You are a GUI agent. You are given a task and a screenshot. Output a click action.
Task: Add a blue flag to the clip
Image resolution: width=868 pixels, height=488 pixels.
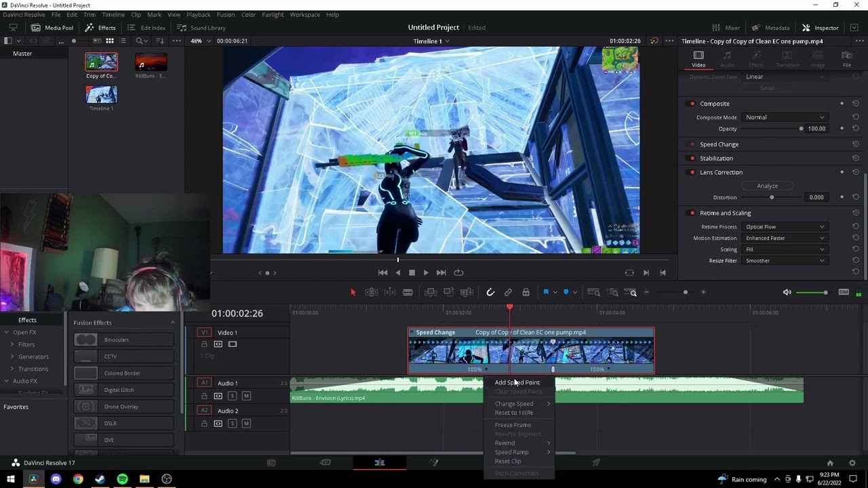coord(546,292)
